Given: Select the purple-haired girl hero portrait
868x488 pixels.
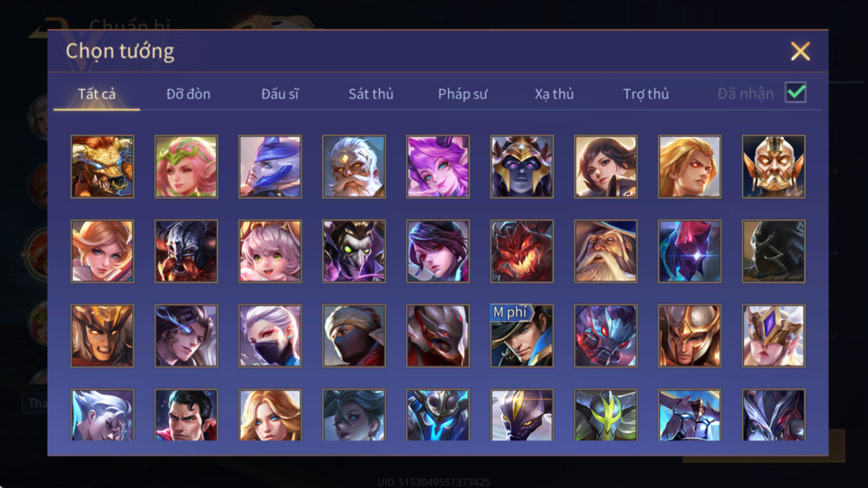Looking at the screenshot, I should (x=437, y=166).
